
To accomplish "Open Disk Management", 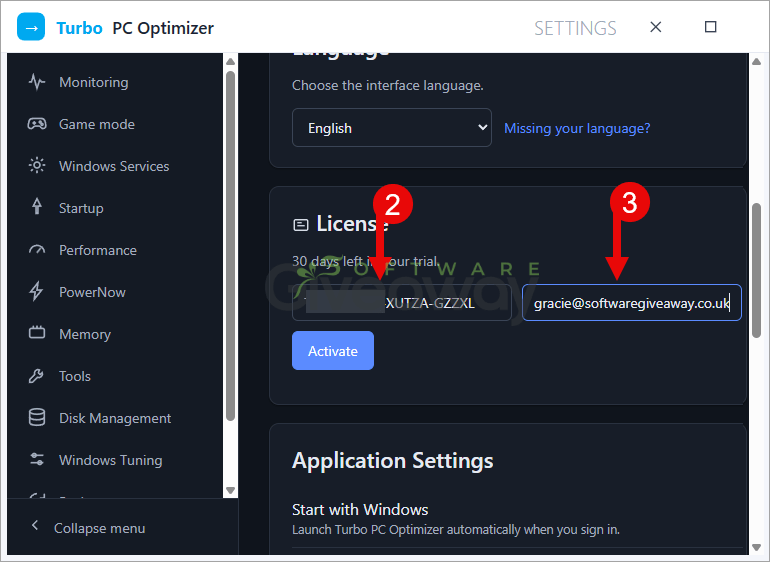I will click(x=115, y=418).
